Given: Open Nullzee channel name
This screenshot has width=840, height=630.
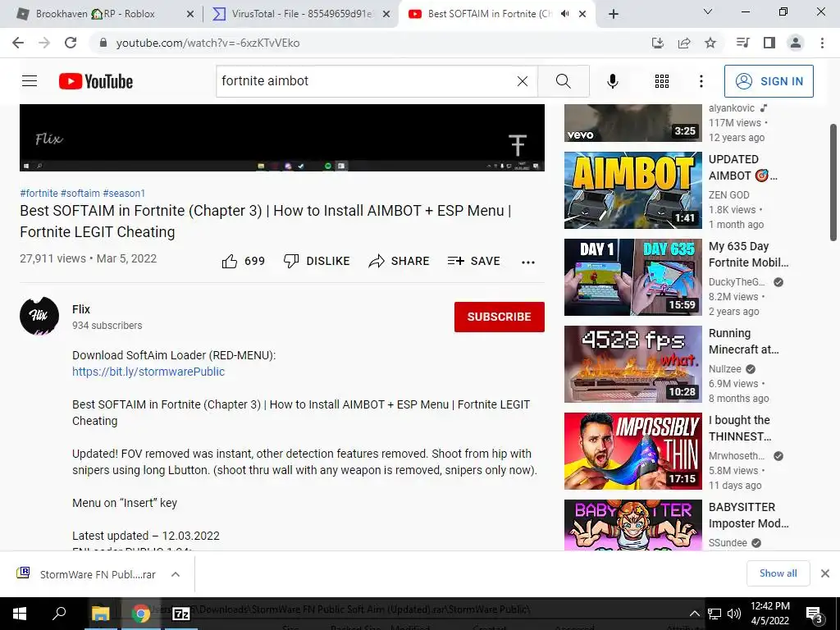Looking at the screenshot, I should [x=725, y=369].
